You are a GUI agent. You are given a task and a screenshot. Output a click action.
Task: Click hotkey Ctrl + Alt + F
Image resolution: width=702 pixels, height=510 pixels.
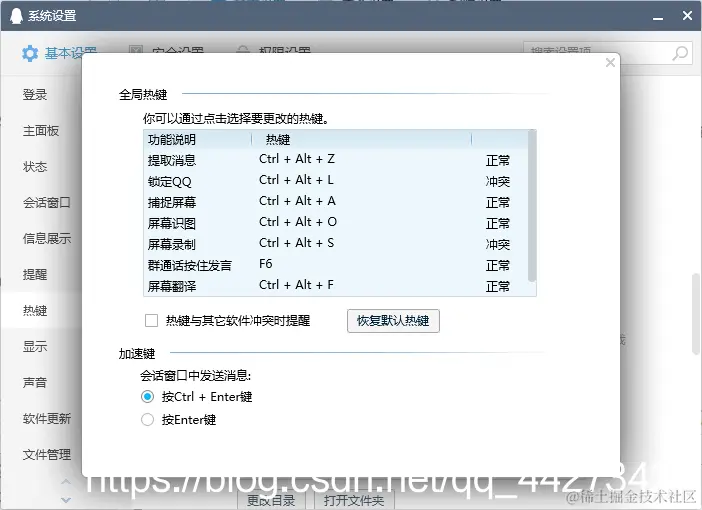click(x=296, y=285)
